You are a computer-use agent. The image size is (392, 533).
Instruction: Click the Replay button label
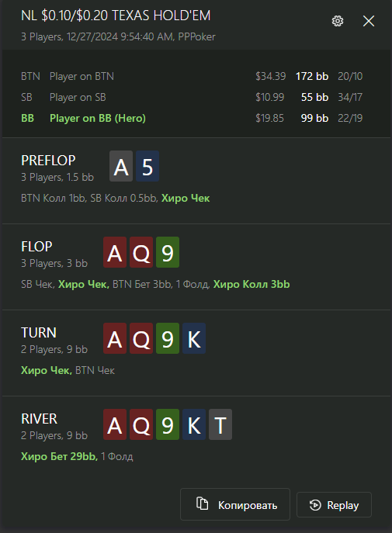(342, 506)
